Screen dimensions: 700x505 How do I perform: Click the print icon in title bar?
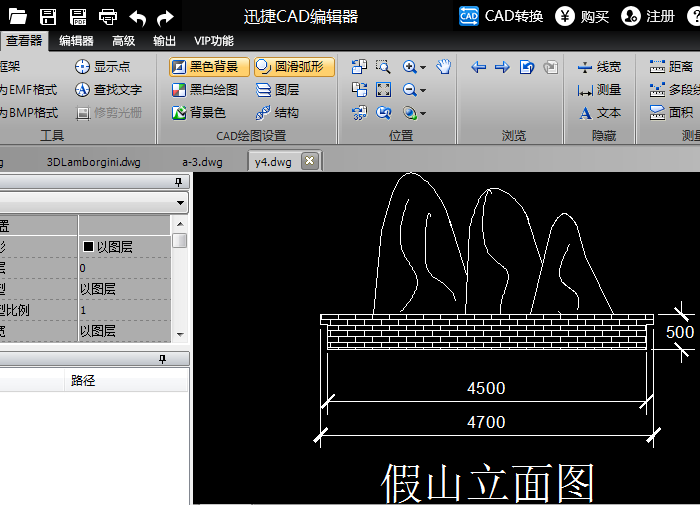point(108,17)
